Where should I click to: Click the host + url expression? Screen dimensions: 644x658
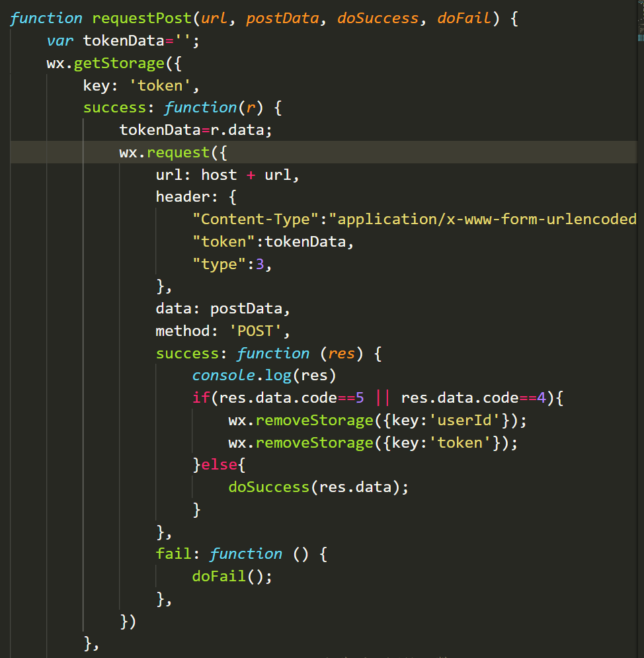[246, 175]
